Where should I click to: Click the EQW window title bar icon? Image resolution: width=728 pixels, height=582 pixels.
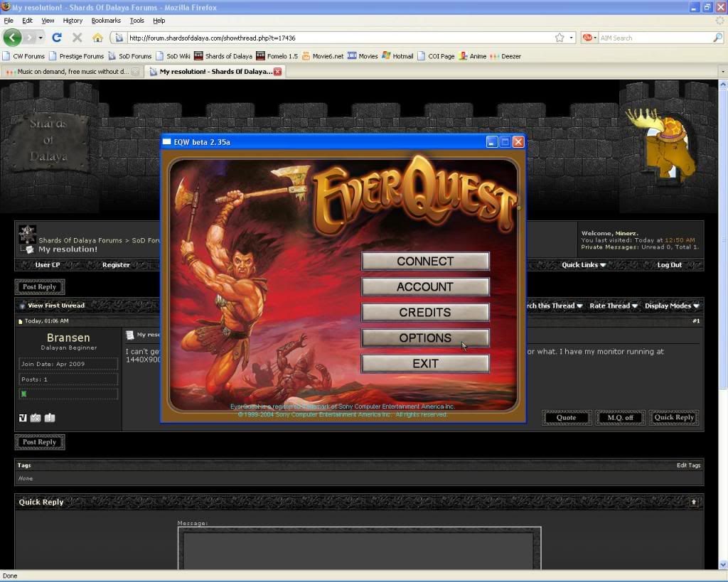[x=166, y=141]
